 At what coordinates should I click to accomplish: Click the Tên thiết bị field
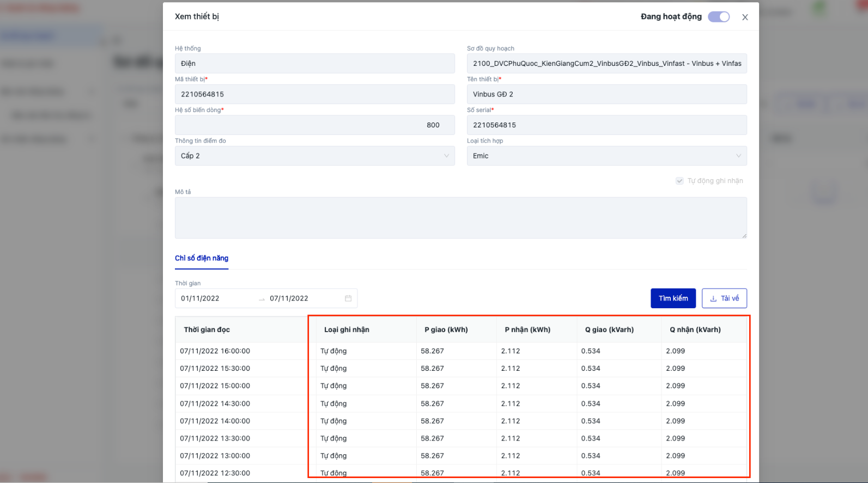(606, 94)
